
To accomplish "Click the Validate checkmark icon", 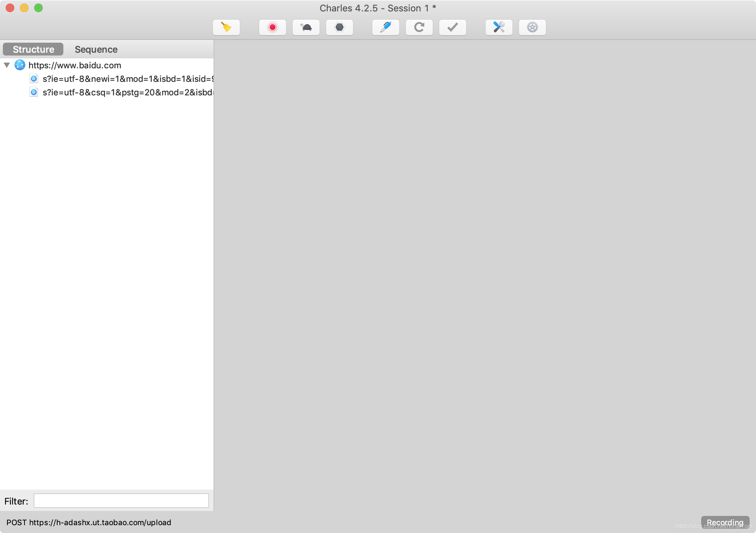I will (x=453, y=27).
